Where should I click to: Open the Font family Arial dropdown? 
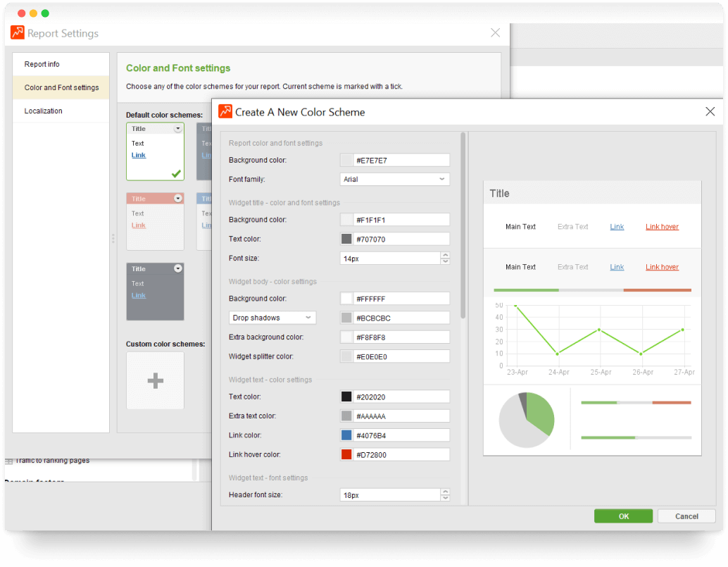395,179
